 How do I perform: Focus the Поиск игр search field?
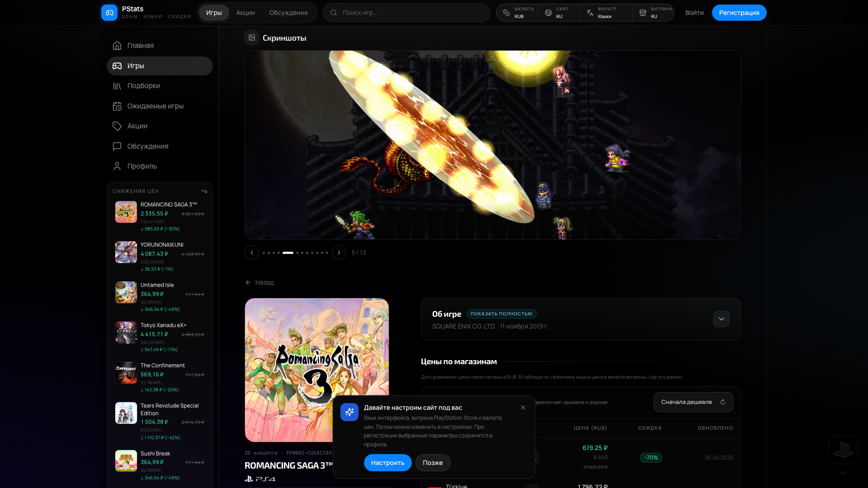point(406,13)
